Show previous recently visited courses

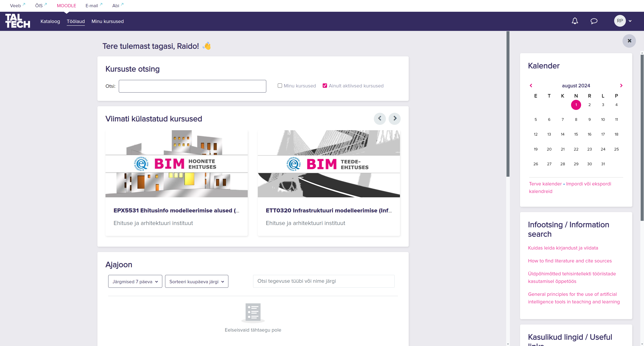coord(380,118)
